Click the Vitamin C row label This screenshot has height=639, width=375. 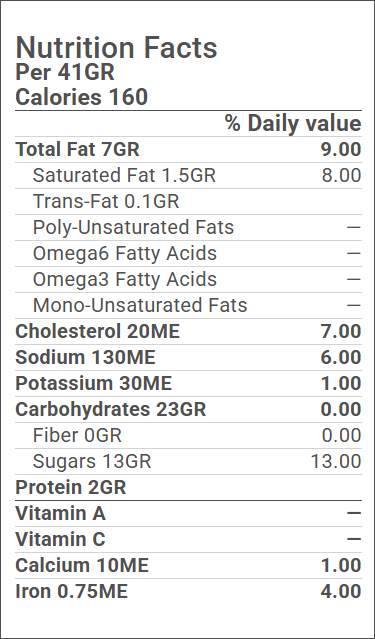point(60,540)
